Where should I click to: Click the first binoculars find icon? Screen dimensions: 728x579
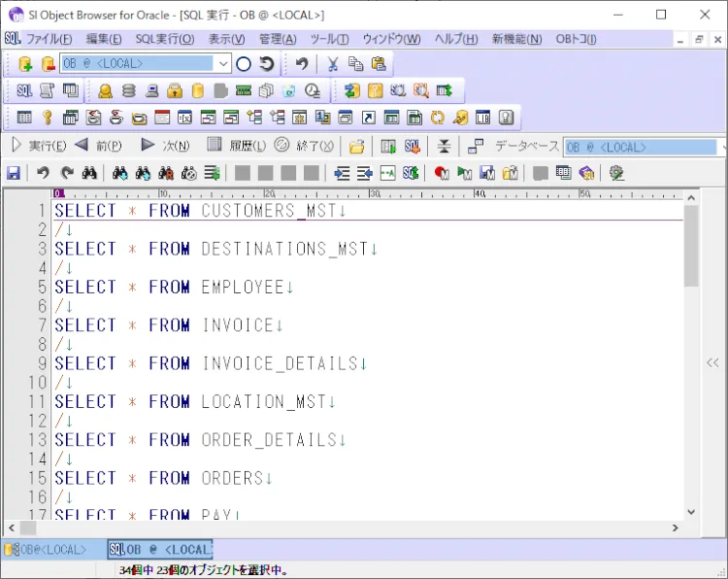(89, 173)
